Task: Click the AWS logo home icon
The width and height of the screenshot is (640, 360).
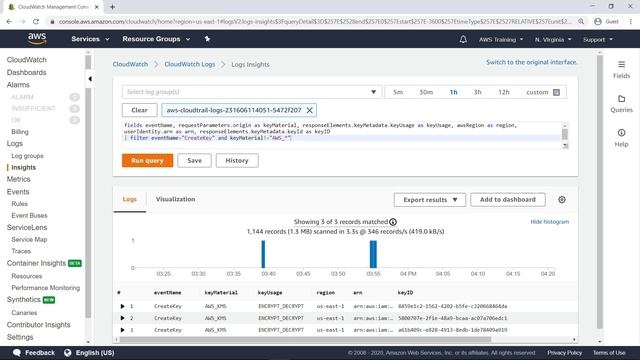Action: point(37,39)
